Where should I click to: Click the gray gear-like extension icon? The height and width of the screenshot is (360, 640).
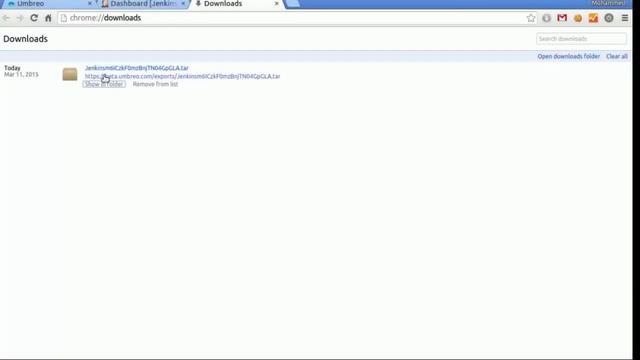[609, 18]
